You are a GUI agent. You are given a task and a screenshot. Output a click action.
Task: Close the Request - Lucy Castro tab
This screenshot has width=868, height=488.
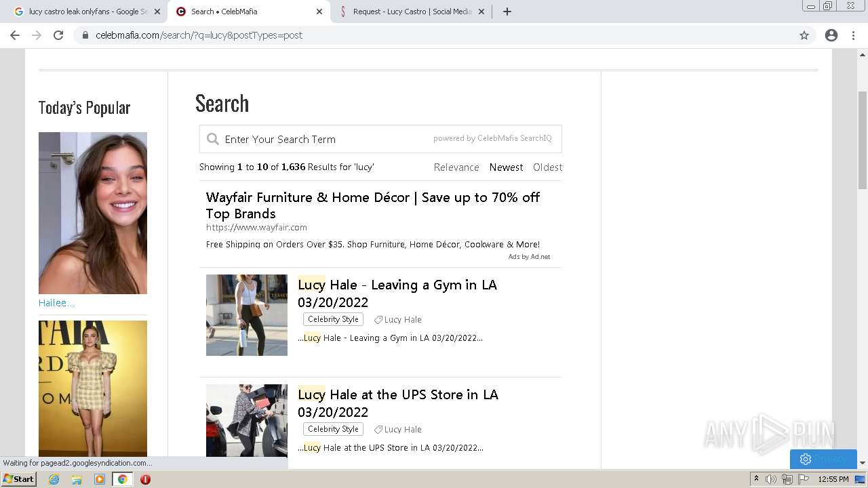481,12
